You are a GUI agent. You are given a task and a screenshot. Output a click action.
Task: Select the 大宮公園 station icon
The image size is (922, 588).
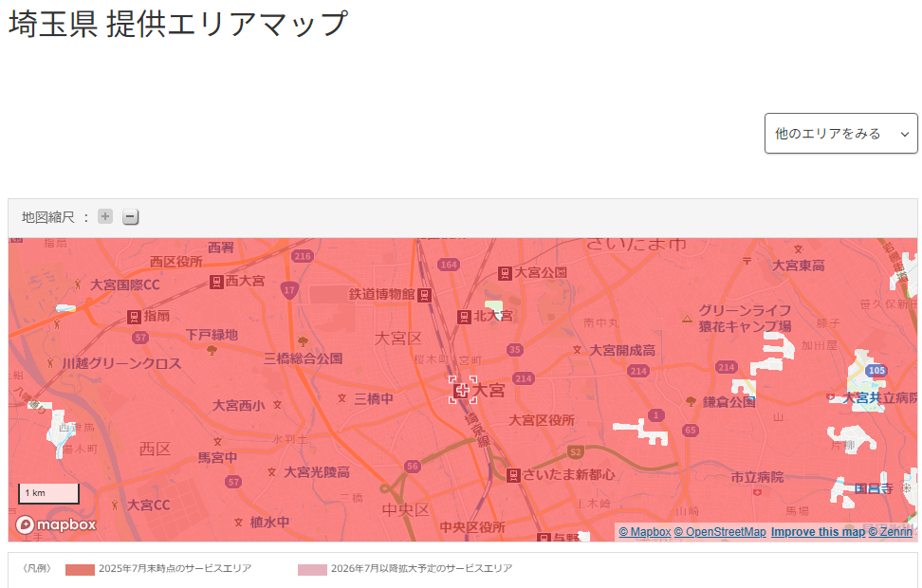[506, 273]
